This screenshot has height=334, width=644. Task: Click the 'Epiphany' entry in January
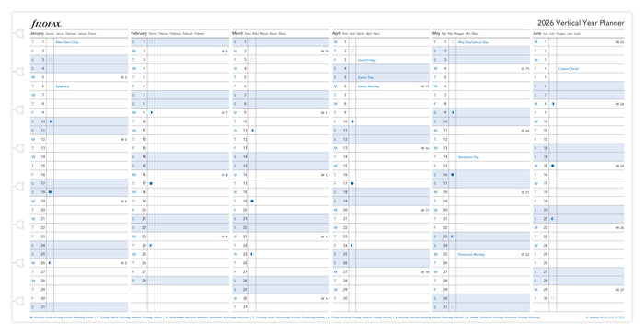point(63,86)
